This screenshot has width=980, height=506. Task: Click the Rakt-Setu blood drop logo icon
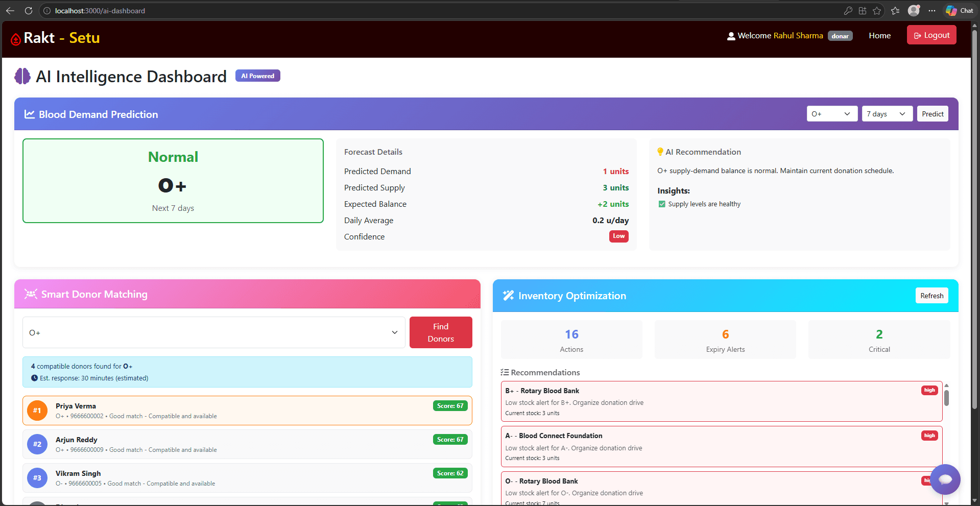16,39
